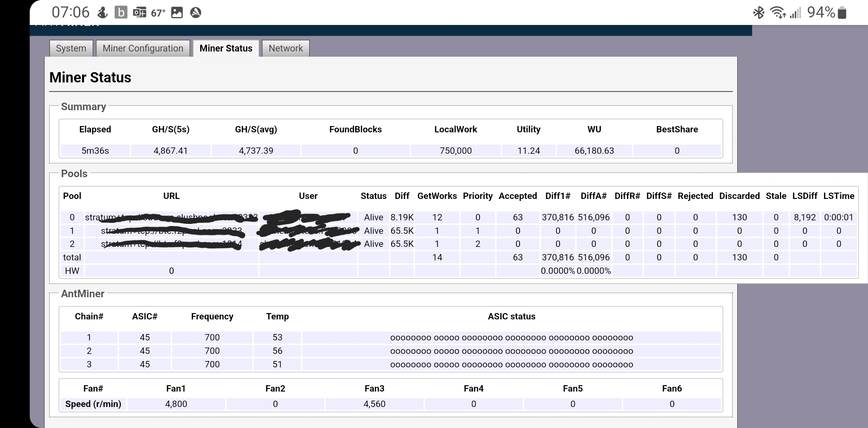Select the Network tab
The height and width of the screenshot is (428, 868).
(285, 48)
